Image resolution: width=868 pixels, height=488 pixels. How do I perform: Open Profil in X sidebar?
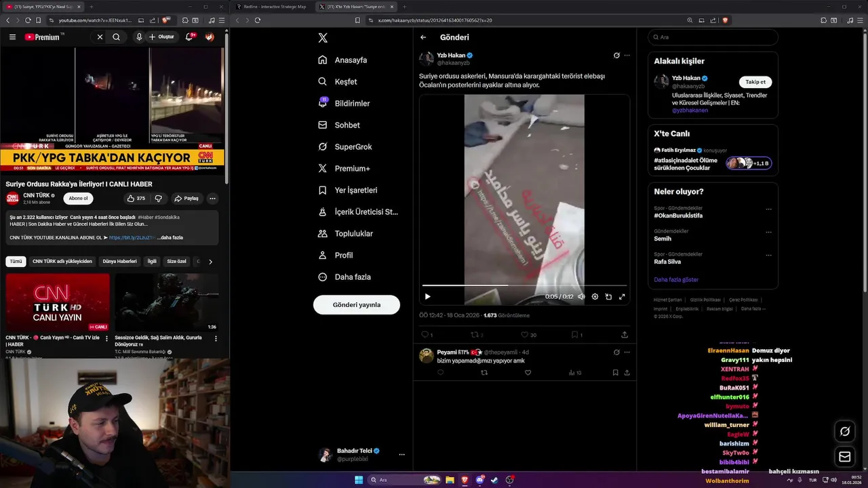click(x=335, y=255)
